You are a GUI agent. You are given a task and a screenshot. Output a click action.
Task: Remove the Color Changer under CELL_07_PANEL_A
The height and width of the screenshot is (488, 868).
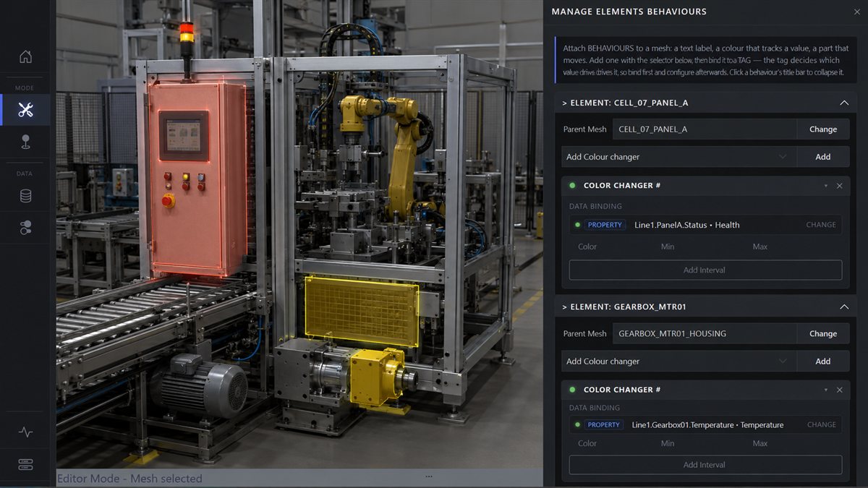tap(839, 186)
